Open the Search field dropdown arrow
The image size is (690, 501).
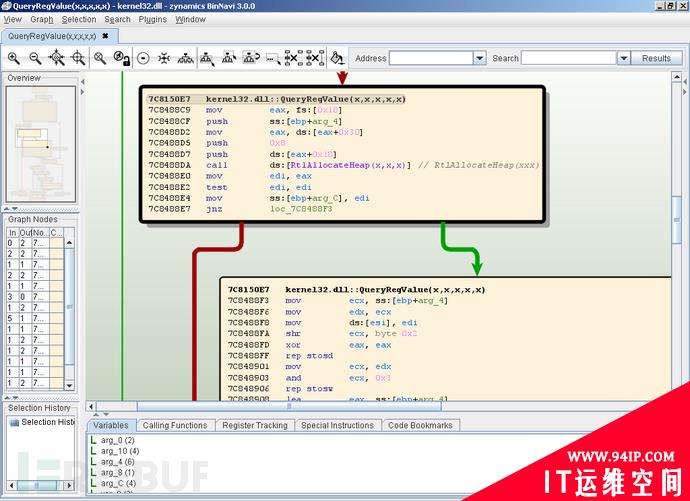click(624, 58)
